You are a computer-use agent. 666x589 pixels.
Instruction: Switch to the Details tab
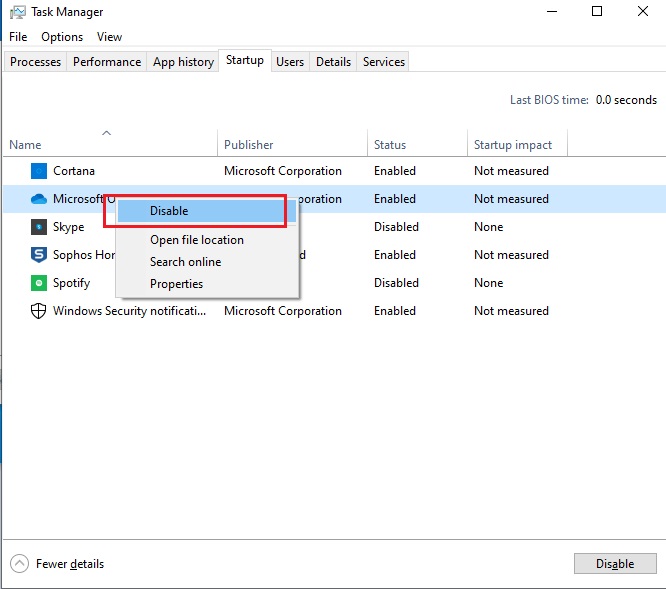point(333,62)
